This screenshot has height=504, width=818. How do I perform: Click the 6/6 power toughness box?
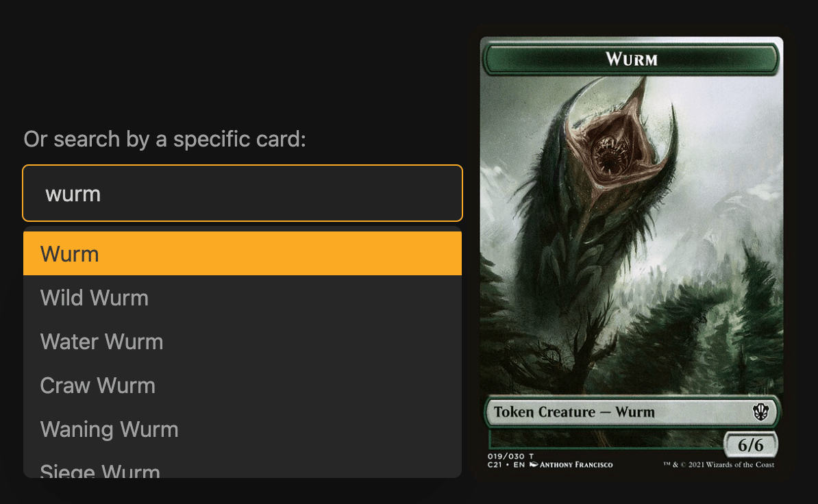coord(750,445)
